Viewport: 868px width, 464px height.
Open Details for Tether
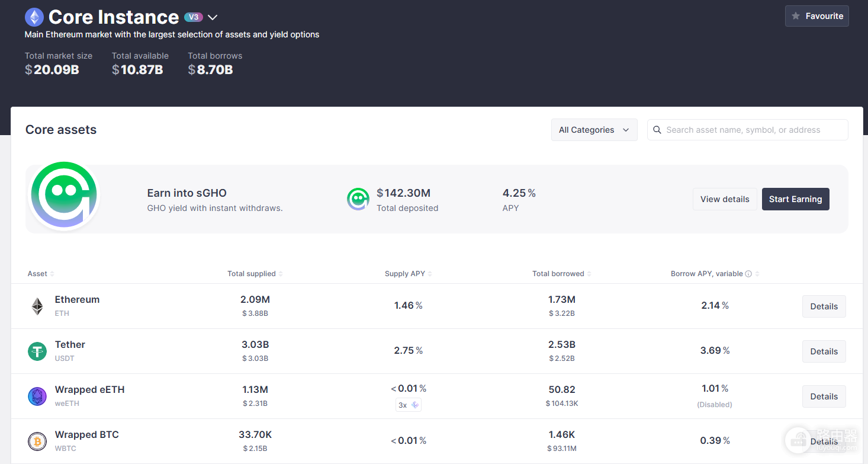tap(824, 351)
